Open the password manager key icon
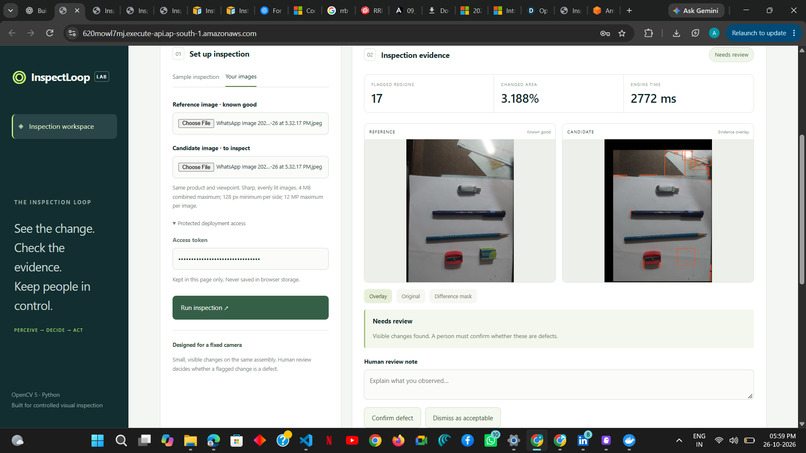Viewport: 806px width, 453px height. click(605, 33)
